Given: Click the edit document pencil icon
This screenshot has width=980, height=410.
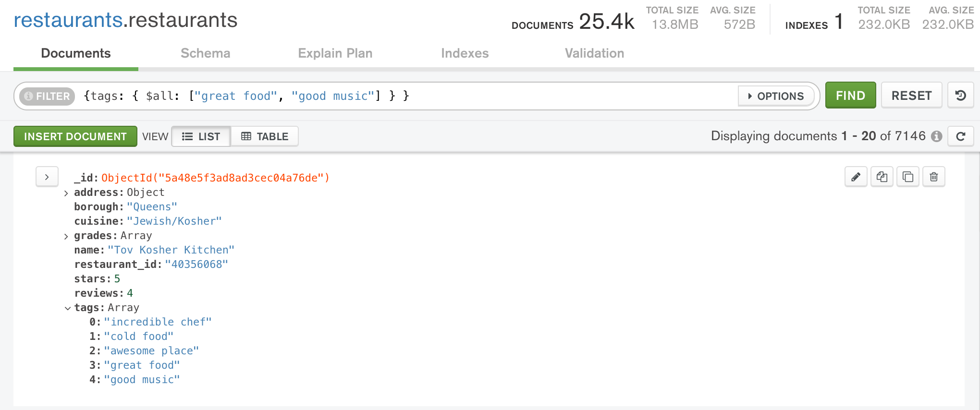Looking at the screenshot, I should pyautogui.click(x=856, y=177).
